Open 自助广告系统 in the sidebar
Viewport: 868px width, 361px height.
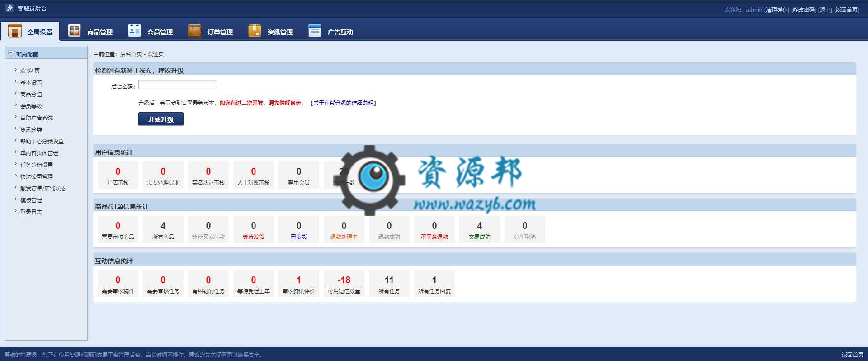(x=37, y=118)
